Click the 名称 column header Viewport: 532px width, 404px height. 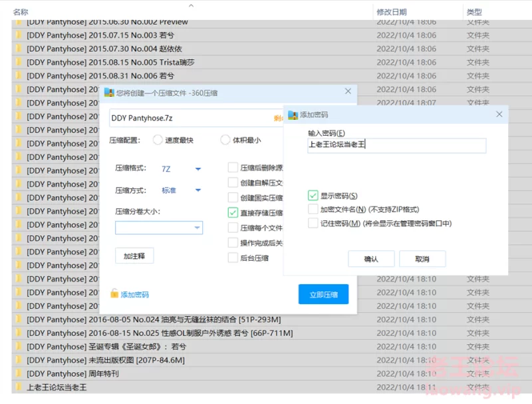21,12
